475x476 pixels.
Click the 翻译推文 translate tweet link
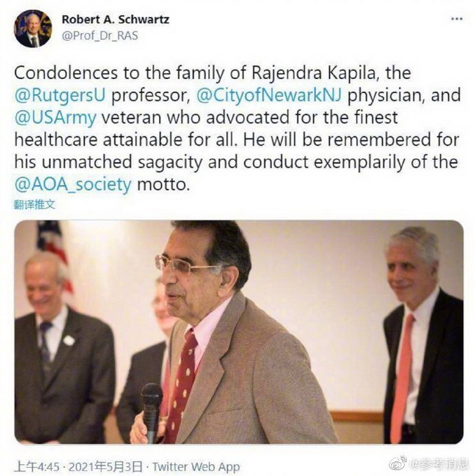click(x=34, y=204)
